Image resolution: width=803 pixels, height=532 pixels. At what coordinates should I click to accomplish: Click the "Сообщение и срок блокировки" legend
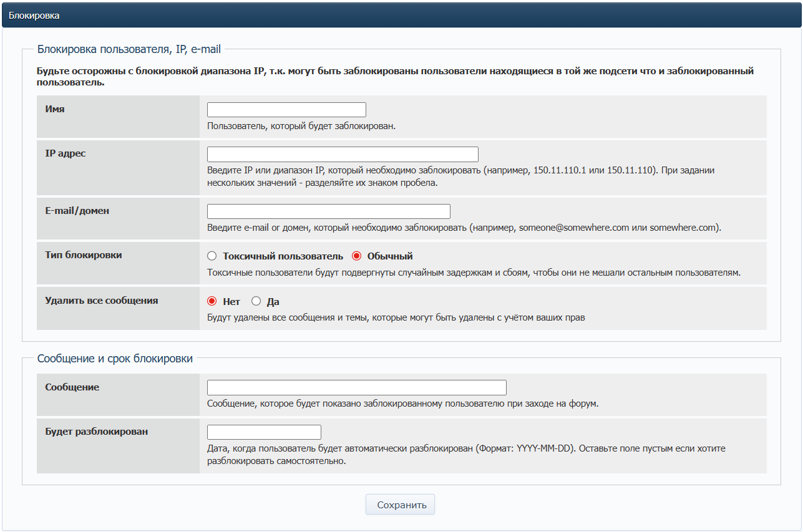click(x=115, y=359)
